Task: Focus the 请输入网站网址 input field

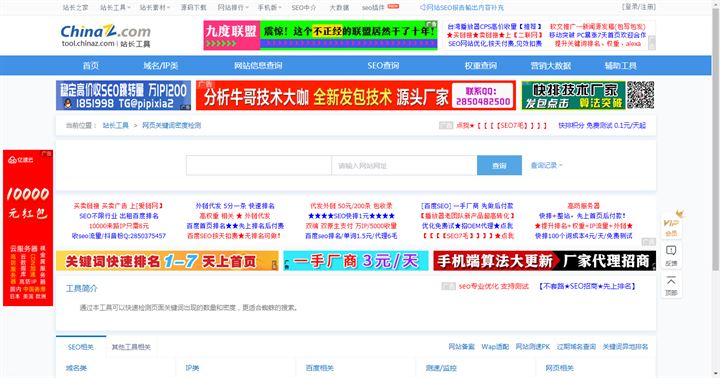Action: tap(404, 165)
